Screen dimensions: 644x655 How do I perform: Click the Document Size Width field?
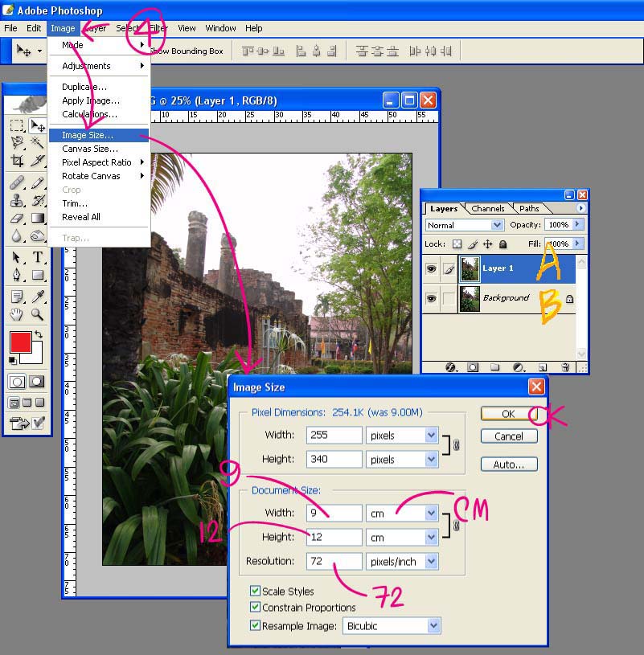click(333, 513)
